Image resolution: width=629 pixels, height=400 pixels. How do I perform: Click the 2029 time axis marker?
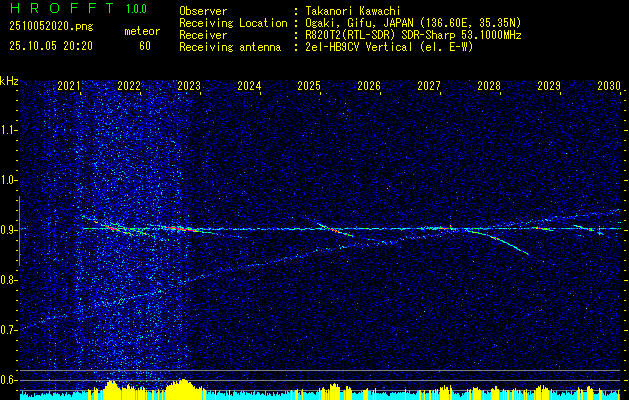(549, 86)
